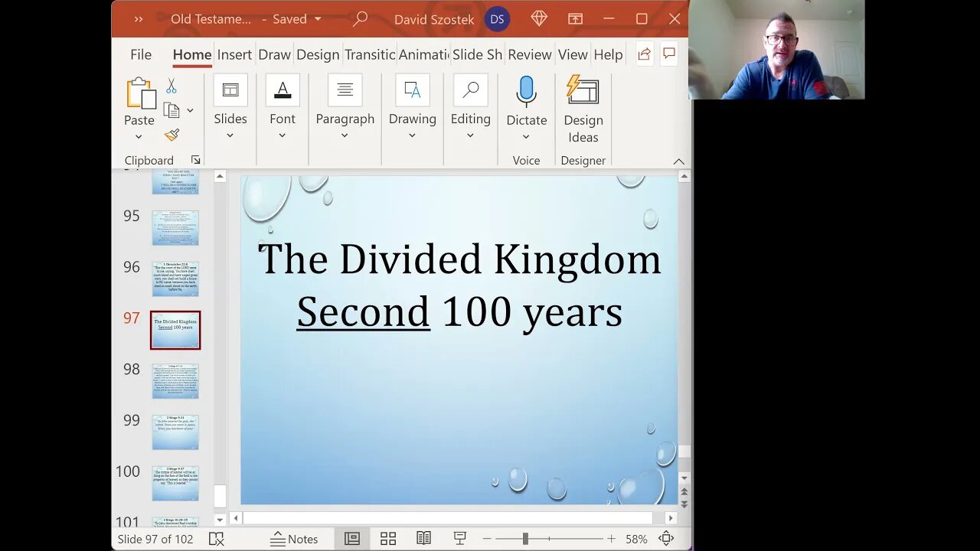
Task: Expand the Copy options arrow
Action: click(190, 110)
